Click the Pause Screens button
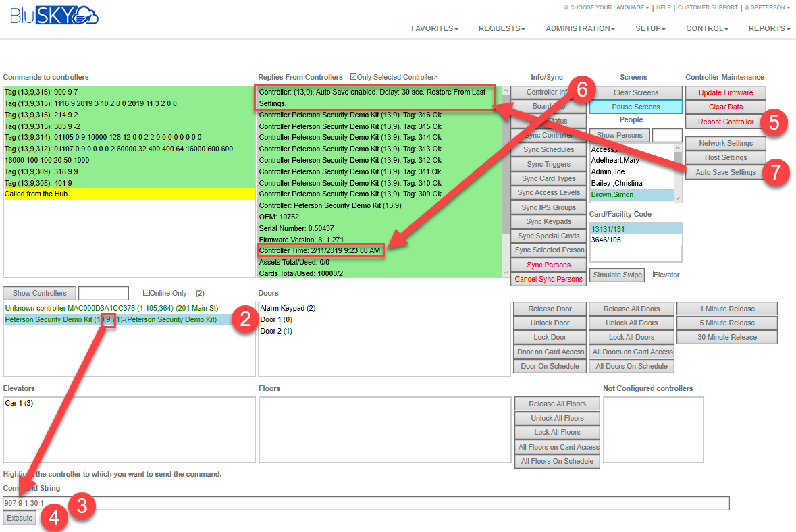 point(636,107)
